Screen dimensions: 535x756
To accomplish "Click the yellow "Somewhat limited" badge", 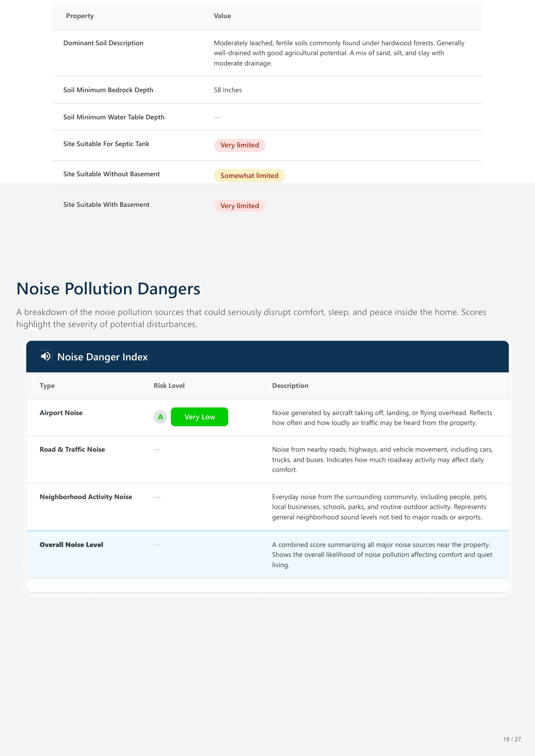I will (249, 176).
